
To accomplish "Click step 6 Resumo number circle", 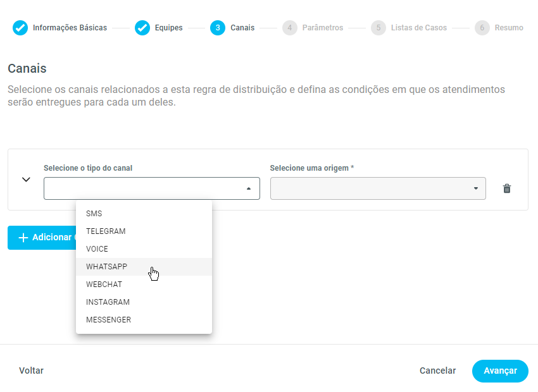I will [x=482, y=28].
